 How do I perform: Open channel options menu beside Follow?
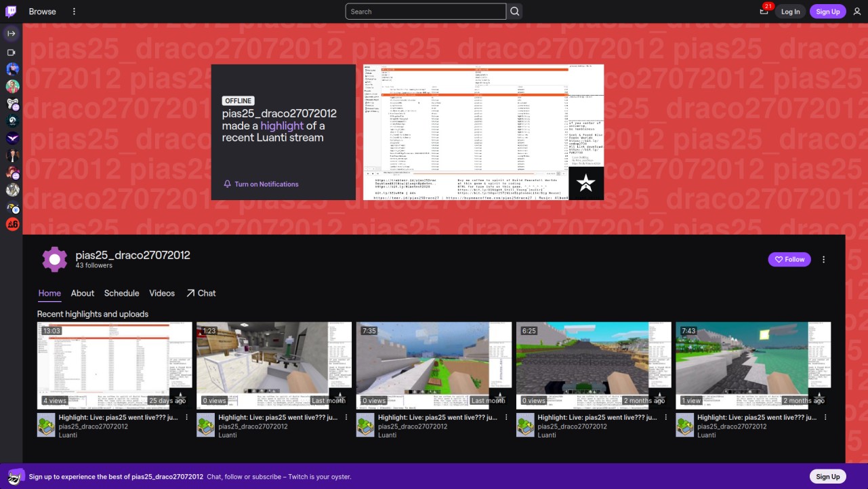click(824, 259)
